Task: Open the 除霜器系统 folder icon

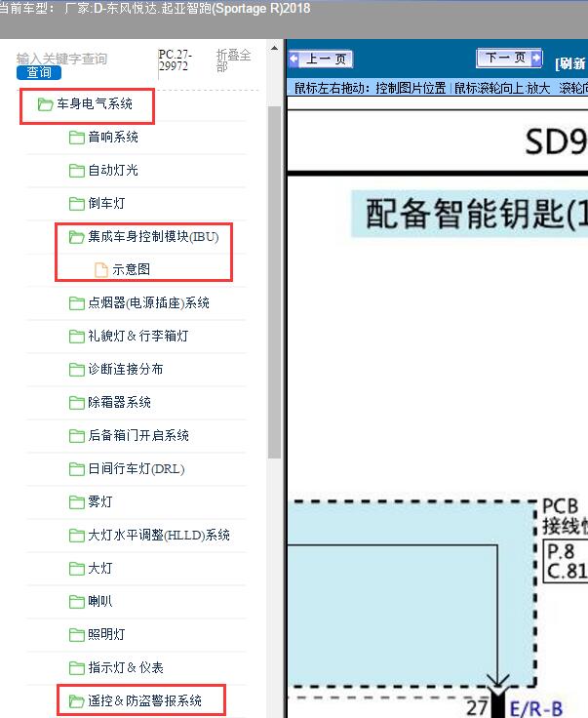Action: click(x=76, y=403)
